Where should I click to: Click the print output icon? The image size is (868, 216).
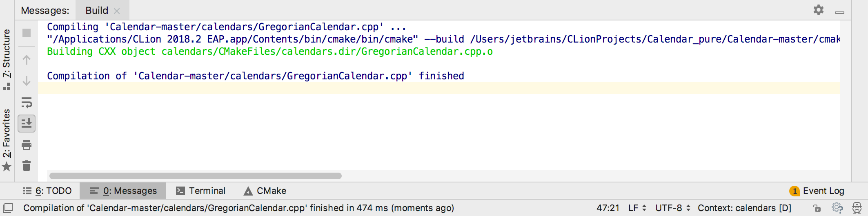(x=27, y=144)
